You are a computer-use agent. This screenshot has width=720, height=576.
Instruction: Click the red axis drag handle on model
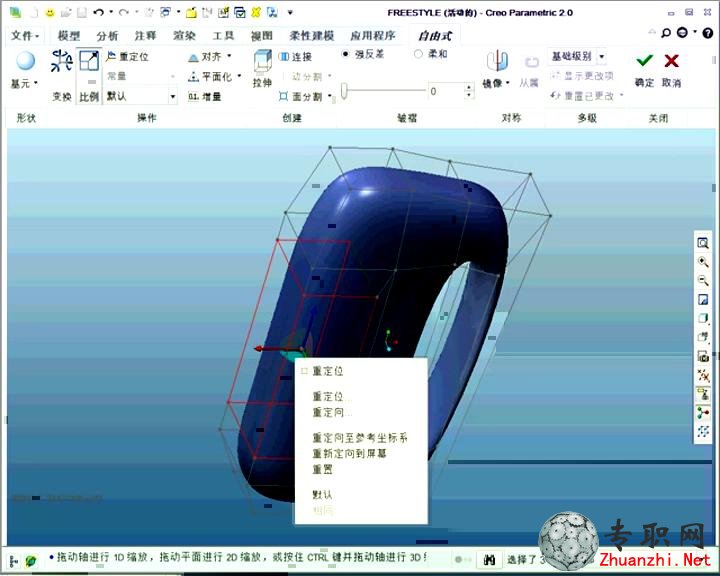click(x=259, y=349)
